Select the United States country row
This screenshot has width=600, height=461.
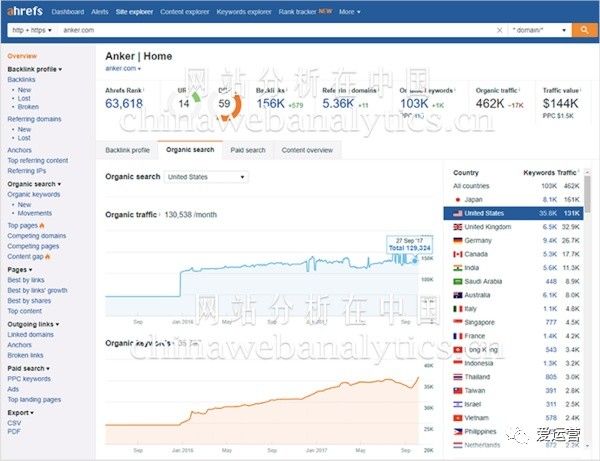(x=514, y=213)
